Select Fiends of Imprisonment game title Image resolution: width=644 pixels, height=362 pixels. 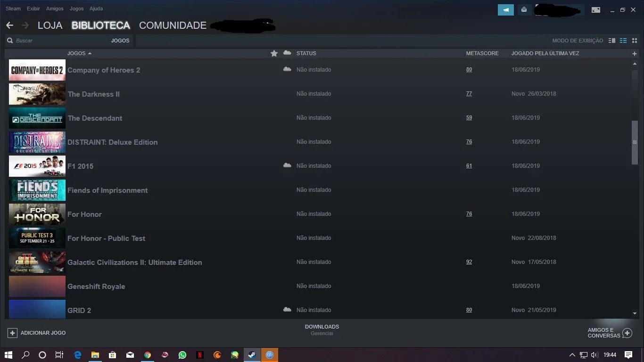[x=107, y=190]
